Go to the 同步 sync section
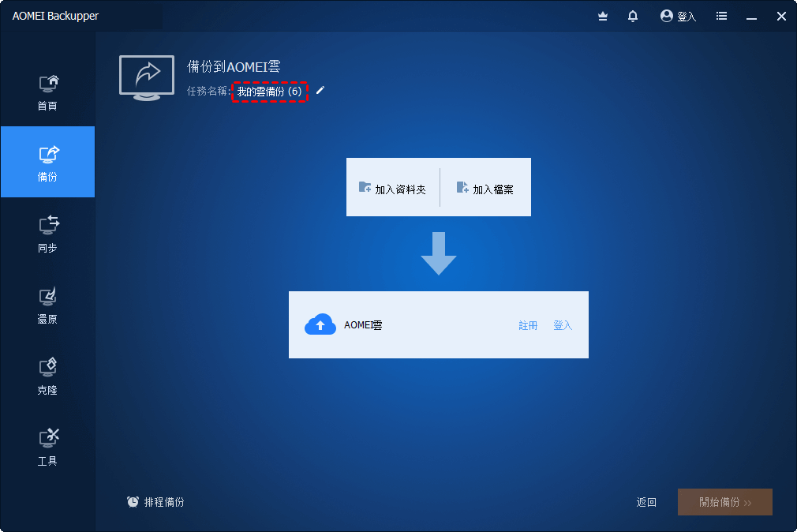Screen dimensions: 797x532 point(48,234)
